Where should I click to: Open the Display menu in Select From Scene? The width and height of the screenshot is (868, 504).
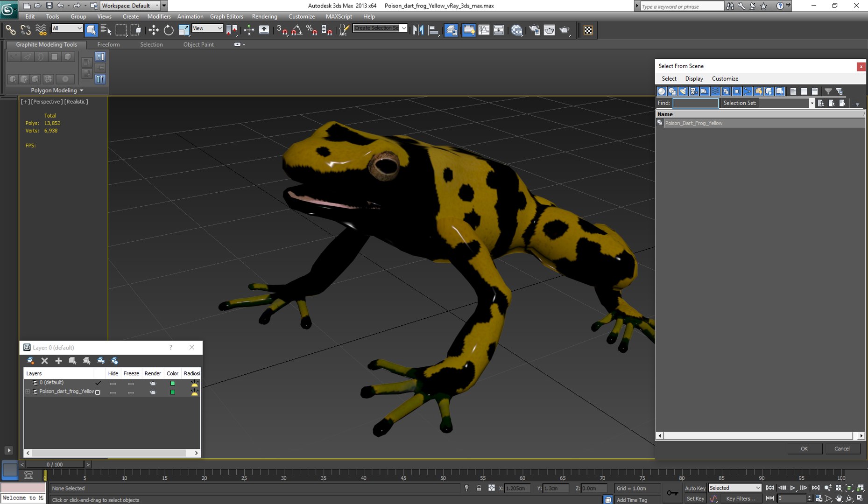coord(694,78)
